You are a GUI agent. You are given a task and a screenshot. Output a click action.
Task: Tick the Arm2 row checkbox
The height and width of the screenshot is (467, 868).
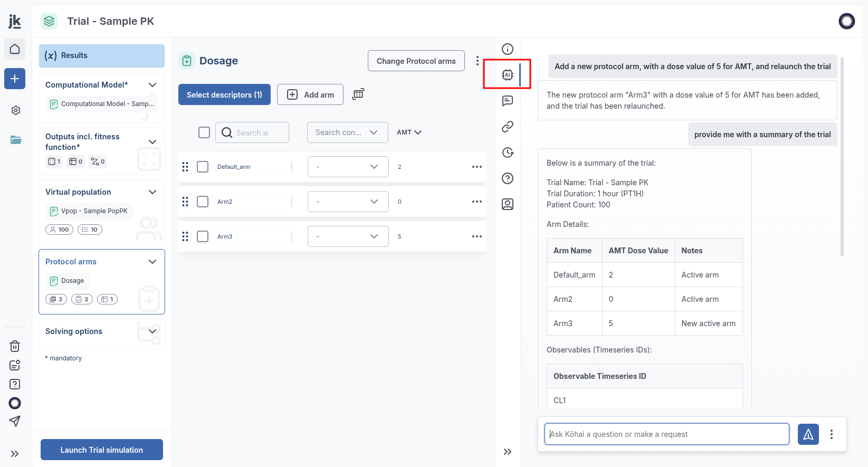pos(203,202)
